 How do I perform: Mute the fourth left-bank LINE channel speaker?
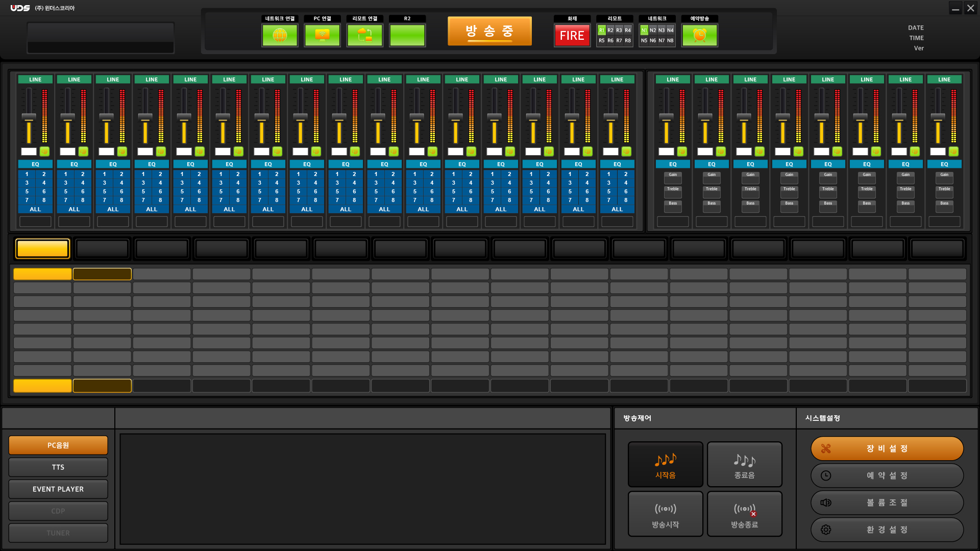point(161,152)
